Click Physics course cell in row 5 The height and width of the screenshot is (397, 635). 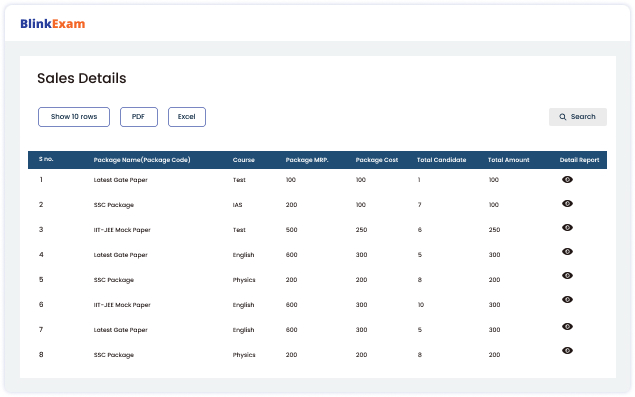(244, 280)
